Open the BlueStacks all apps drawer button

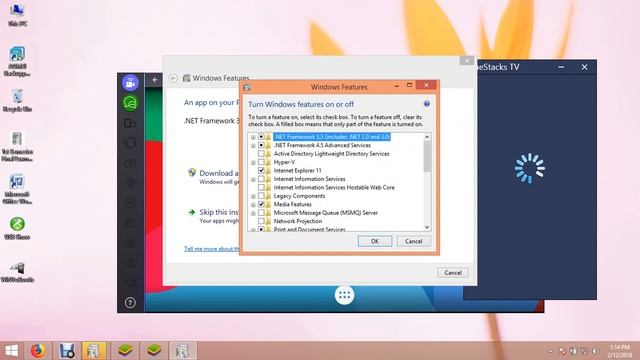(344, 295)
